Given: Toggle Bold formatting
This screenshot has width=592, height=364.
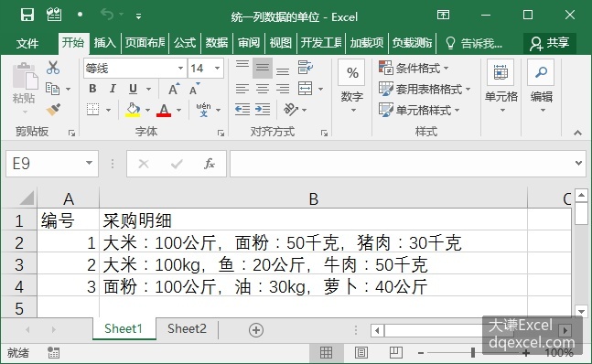Looking at the screenshot, I should [92, 89].
